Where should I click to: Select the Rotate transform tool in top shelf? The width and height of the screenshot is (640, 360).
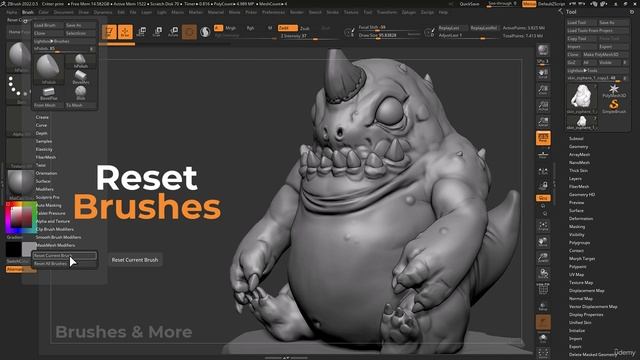coord(173,32)
